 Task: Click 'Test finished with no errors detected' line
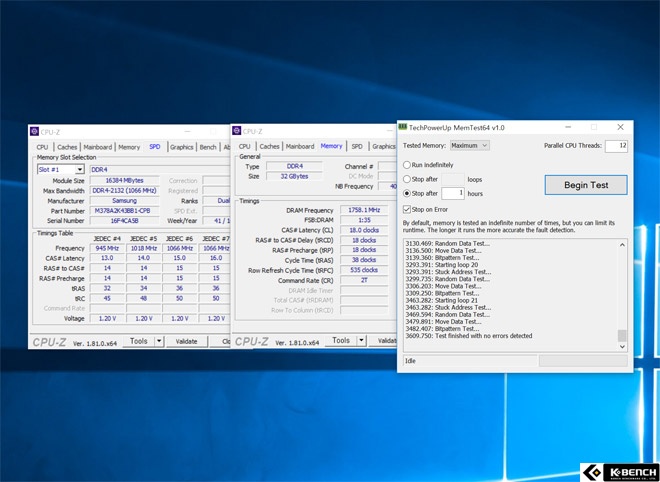(x=468, y=336)
